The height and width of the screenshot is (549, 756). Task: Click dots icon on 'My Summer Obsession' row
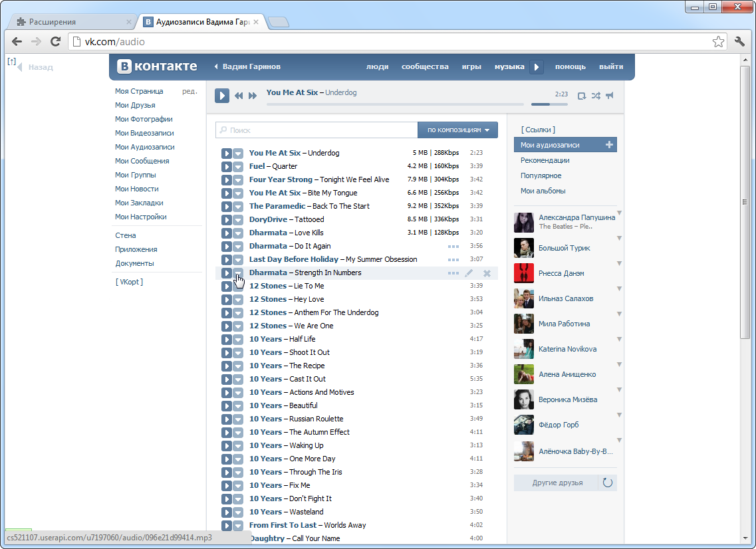(453, 260)
